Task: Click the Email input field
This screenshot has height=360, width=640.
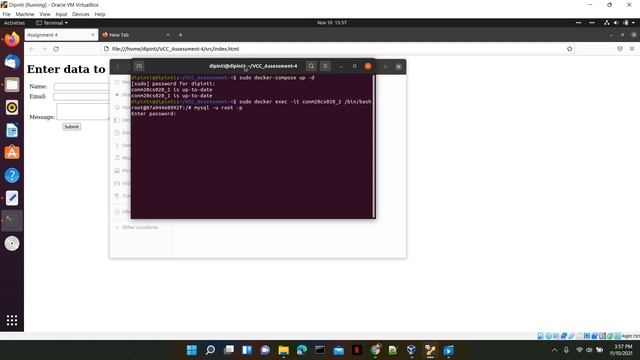Action: click(x=81, y=97)
